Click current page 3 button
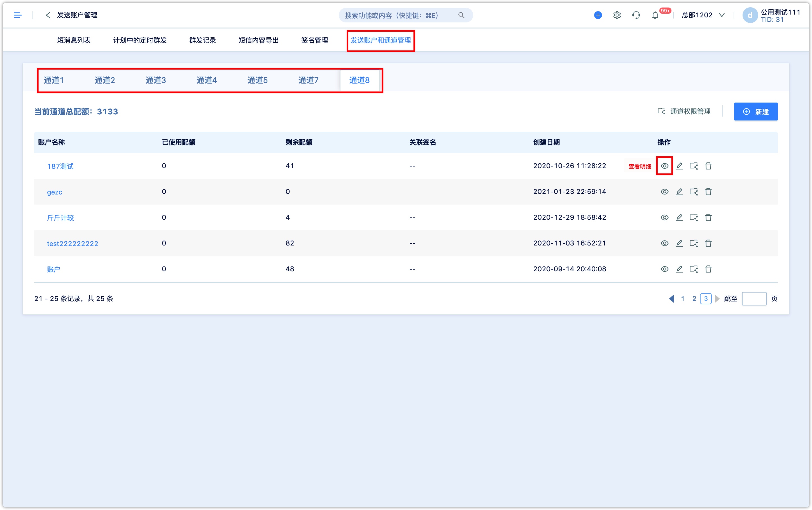Viewport: 812px width, 510px height. coord(706,298)
